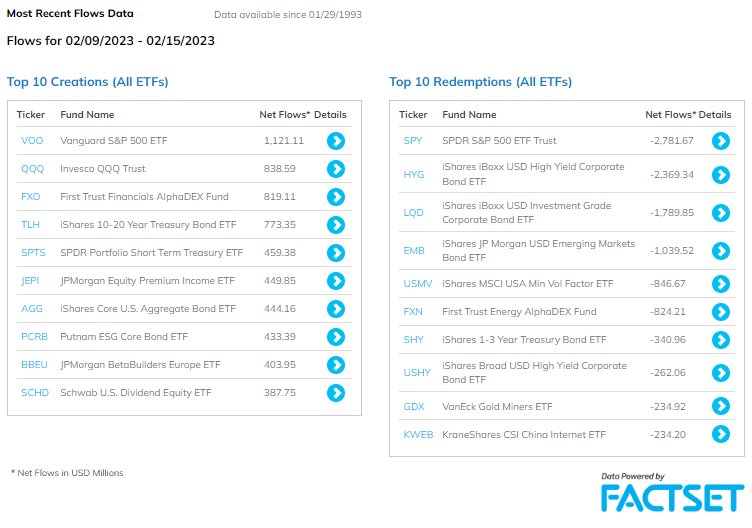Open the PCRB ticker link
Viewport: 752px width, 528px height.
tap(35, 337)
